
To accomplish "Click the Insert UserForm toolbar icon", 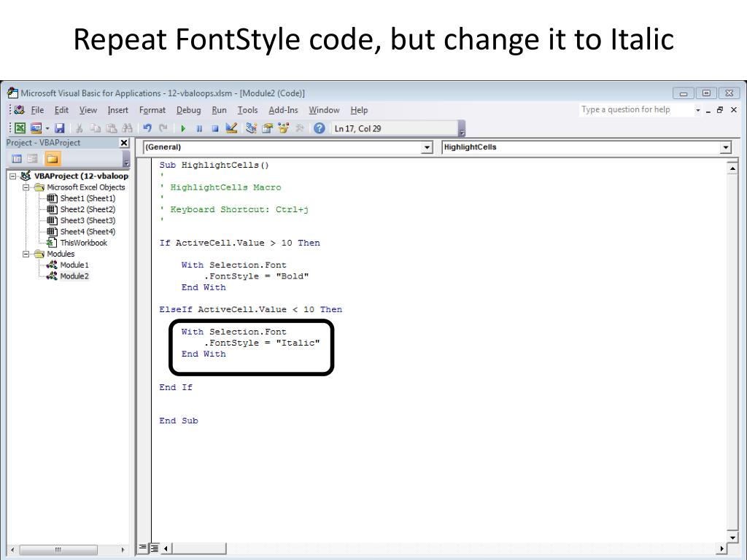I will coord(36,128).
